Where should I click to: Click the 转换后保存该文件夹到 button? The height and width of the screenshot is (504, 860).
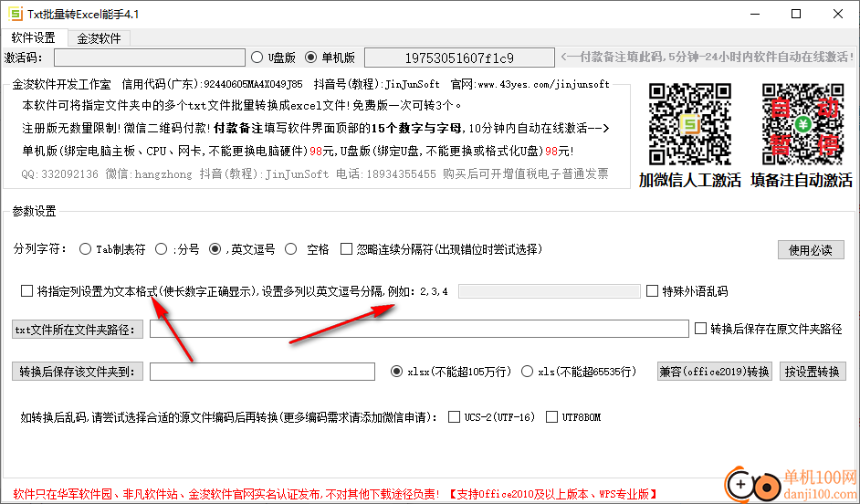[x=78, y=372]
